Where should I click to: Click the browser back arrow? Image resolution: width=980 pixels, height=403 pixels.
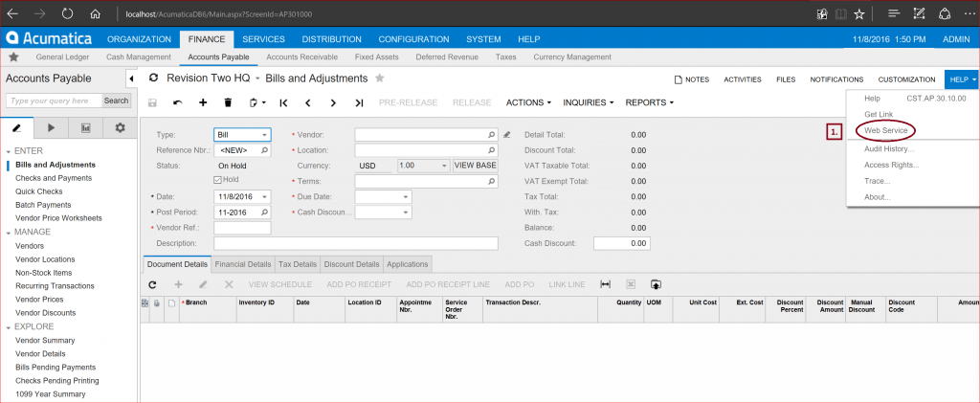point(11,13)
